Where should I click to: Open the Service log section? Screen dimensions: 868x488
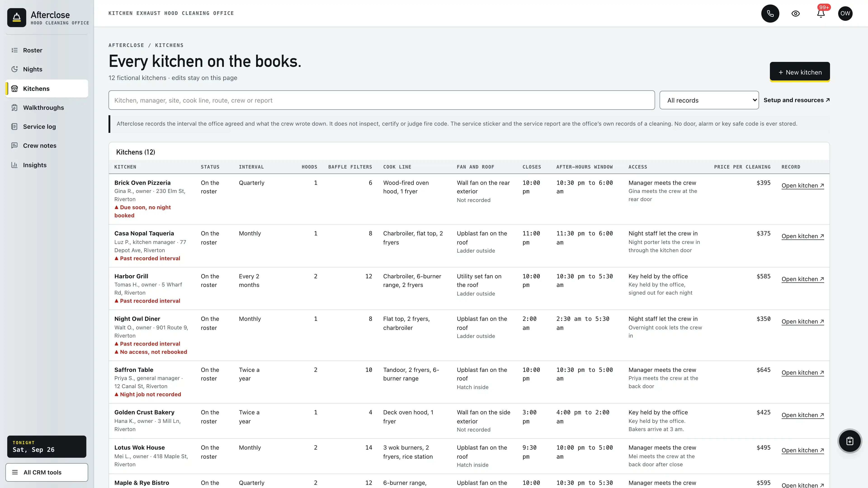point(47,127)
